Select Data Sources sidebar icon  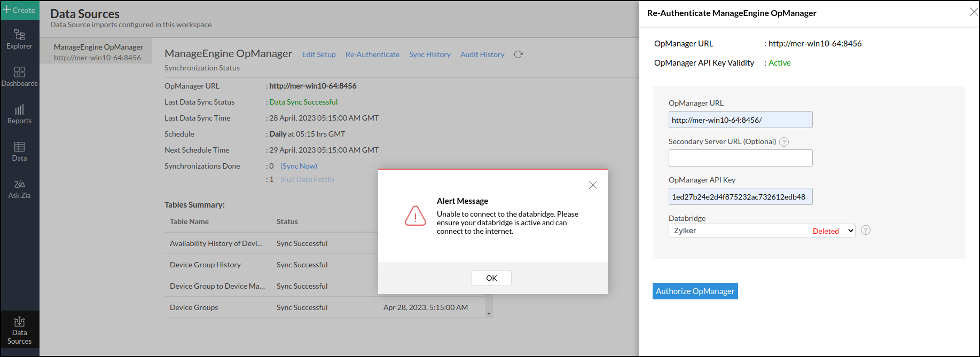coord(19,330)
